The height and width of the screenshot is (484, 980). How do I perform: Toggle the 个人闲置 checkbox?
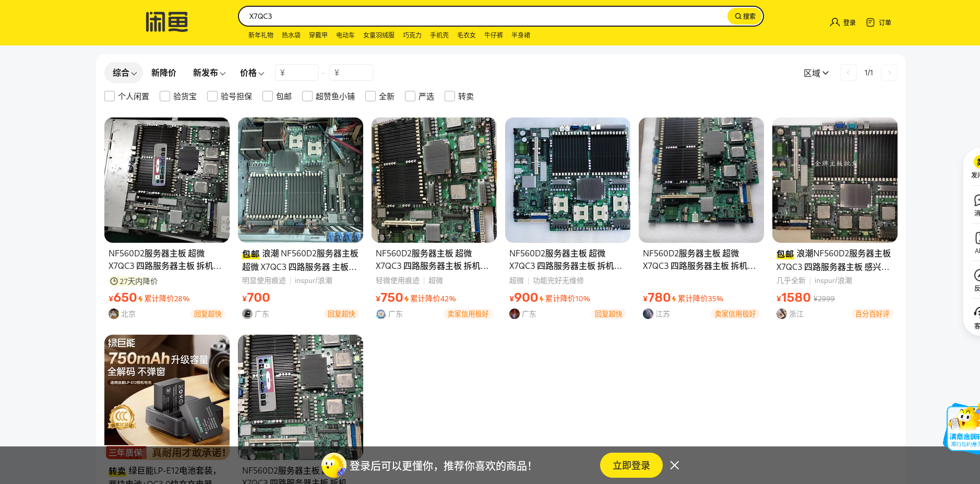click(x=110, y=96)
